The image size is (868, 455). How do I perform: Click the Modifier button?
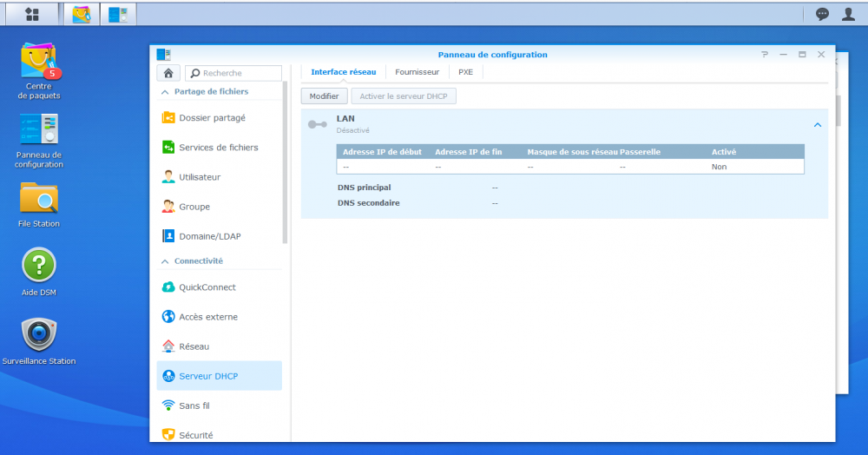[x=324, y=96]
